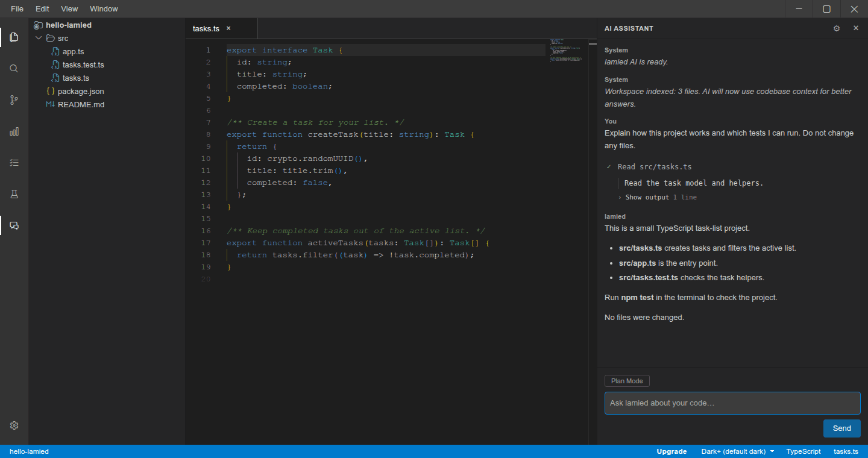Click the Send button
Image resolution: width=868 pixels, height=458 pixels.
[x=842, y=428]
